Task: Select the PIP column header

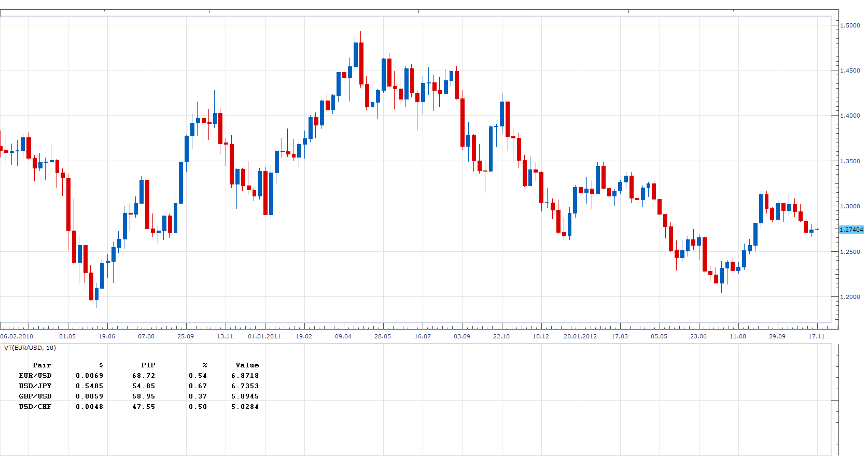Action: pos(148,365)
